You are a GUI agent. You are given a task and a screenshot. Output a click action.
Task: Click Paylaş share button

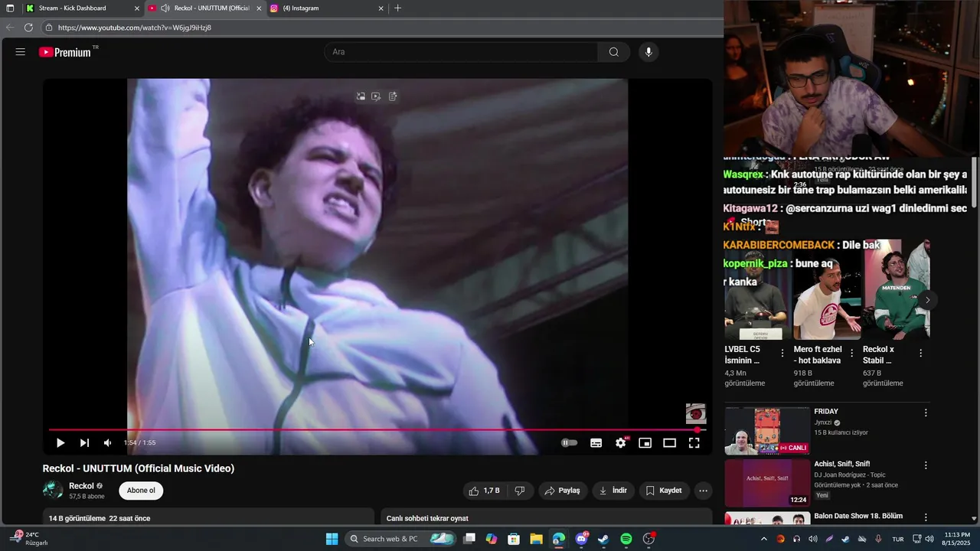coord(562,491)
